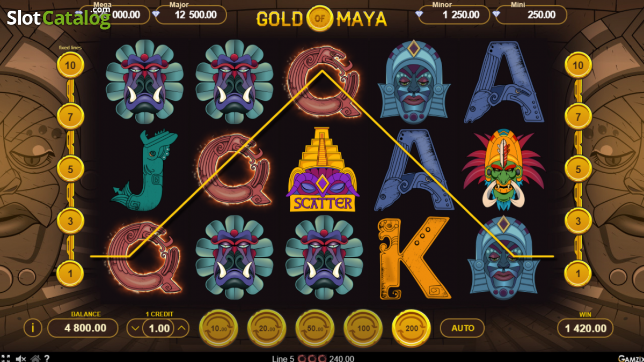
Task: Click the SlotCatalog logo link
Action: (58, 18)
